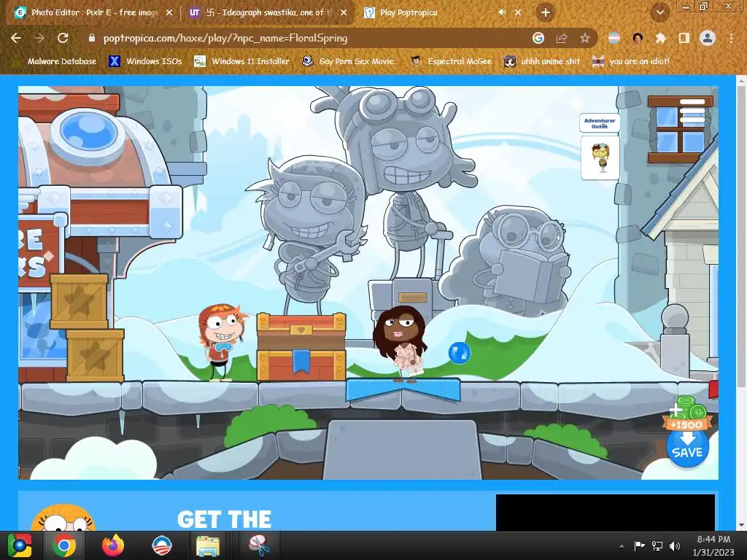747x560 pixels.
Task: Open the Chrome three-dot menu
Action: [x=731, y=38]
